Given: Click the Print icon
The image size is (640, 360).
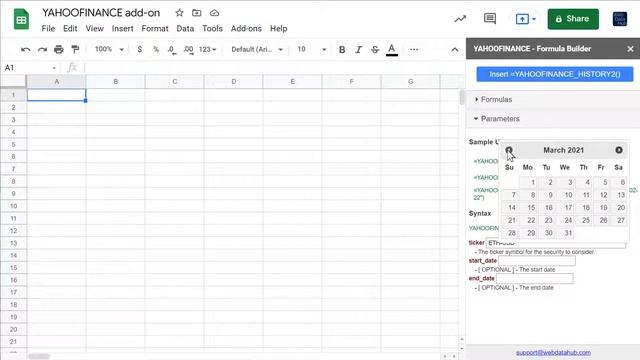Looking at the screenshot, I should tap(59, 49).
